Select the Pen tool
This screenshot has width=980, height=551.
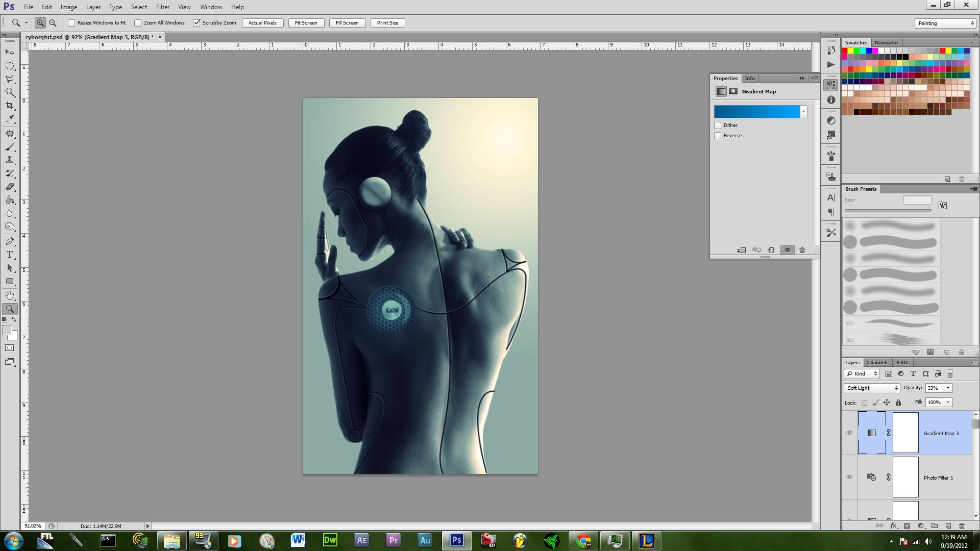click(10, 241)
